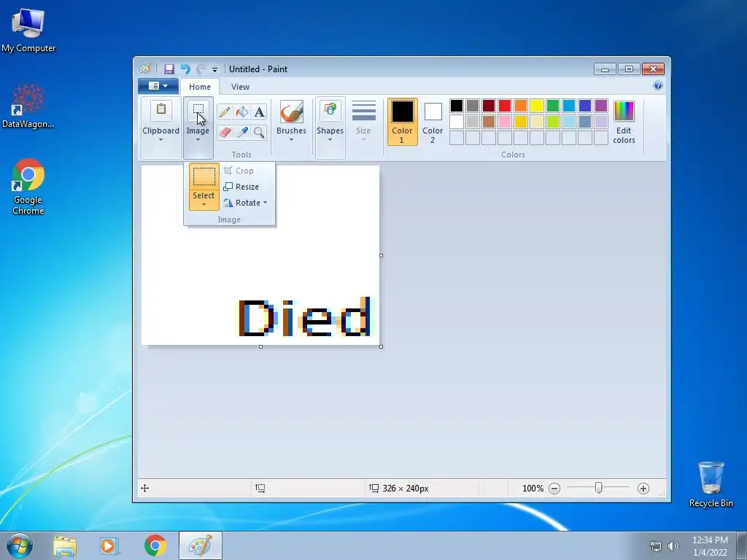Screen dimensions: 747x560
Task: Expand the Select dropdown arrow
Action: pos(204,205)
